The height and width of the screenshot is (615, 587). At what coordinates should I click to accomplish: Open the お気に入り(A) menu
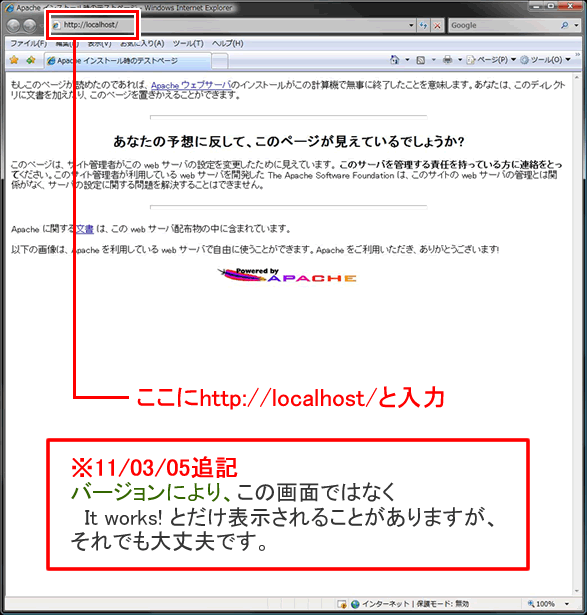coord(142,43)
